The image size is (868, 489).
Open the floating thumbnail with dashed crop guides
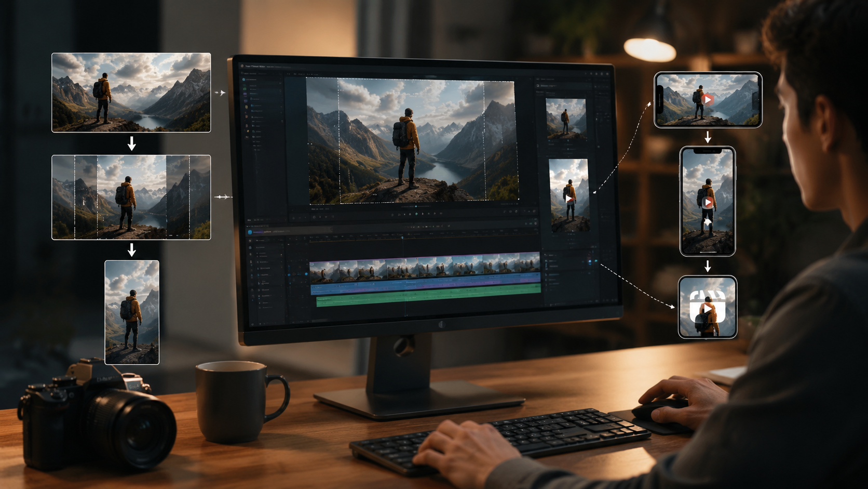[x=131, y=197]
